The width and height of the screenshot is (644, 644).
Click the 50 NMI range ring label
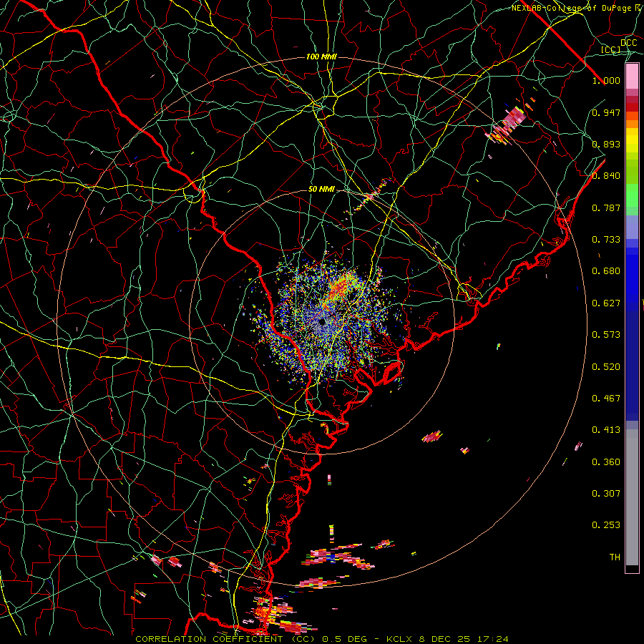pyautogui.click(x=321, y=189)
